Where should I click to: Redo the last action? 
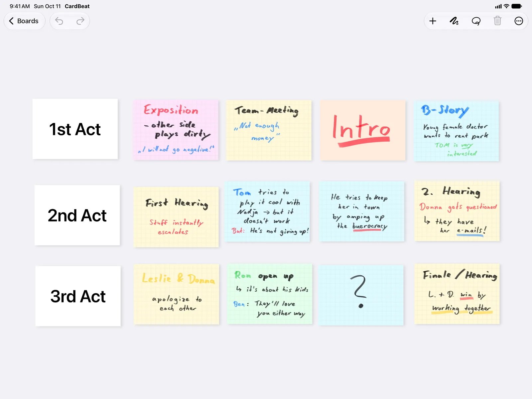[x=80, y=21]
